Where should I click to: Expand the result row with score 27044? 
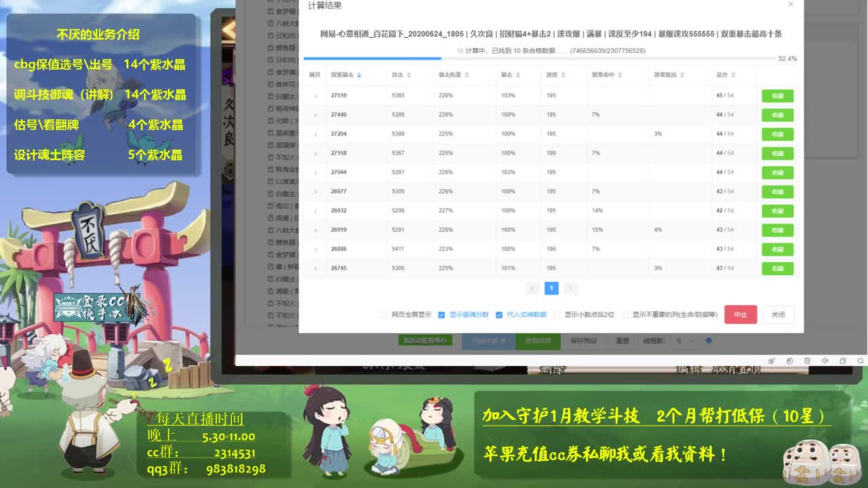pos(314,172)
